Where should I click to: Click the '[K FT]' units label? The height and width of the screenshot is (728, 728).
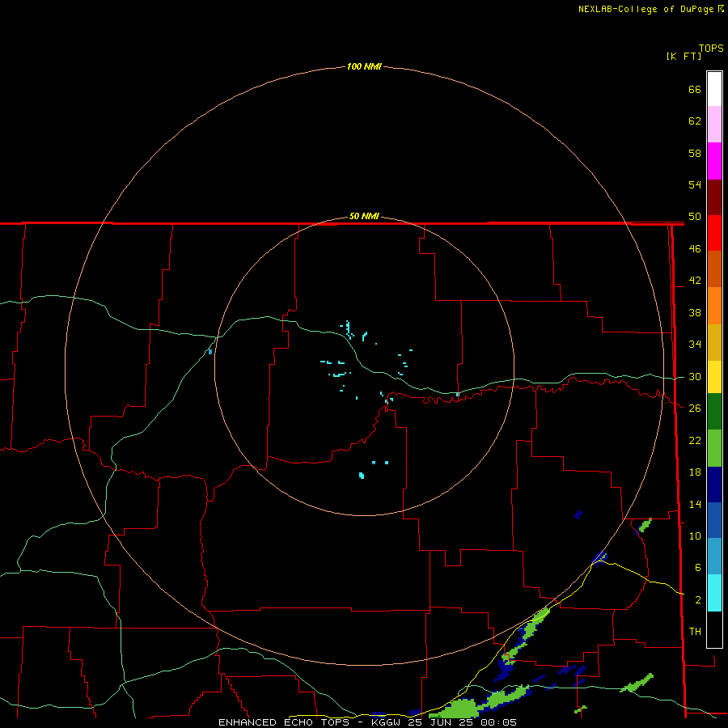click(684, 56)
